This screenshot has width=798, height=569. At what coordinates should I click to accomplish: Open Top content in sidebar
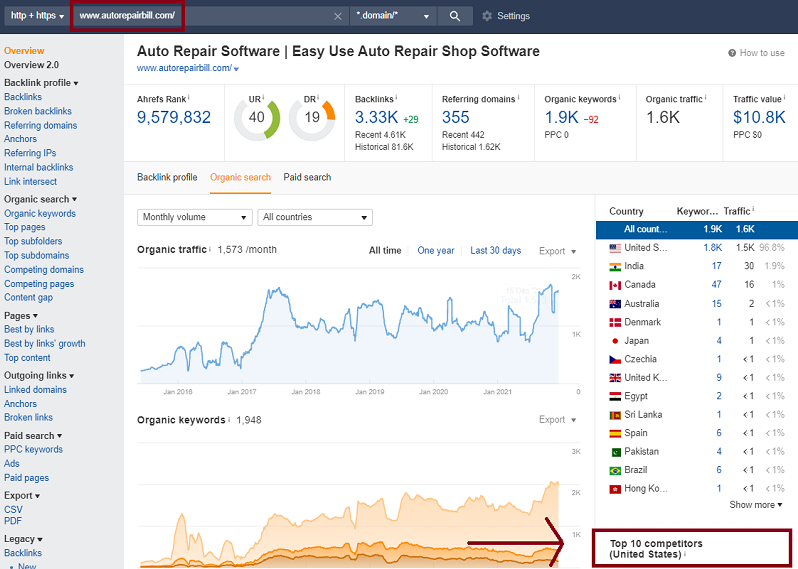coord(27,358)
